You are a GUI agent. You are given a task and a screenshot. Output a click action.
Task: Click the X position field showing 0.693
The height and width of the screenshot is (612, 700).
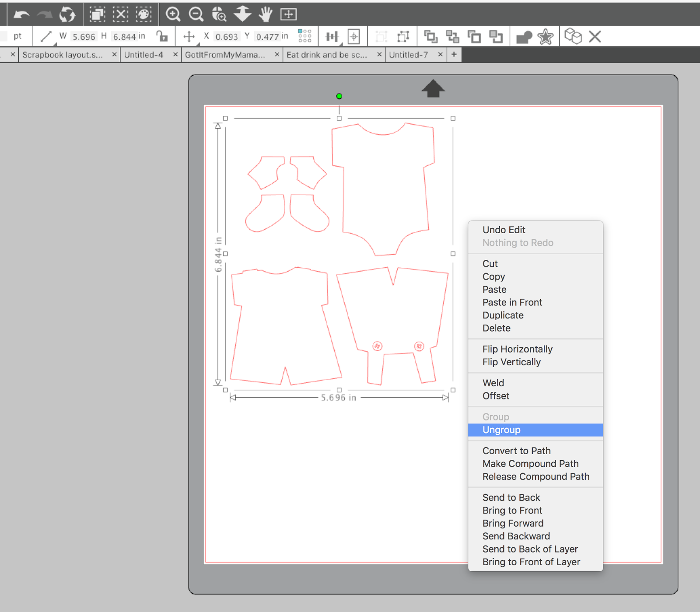click(227, 37)
